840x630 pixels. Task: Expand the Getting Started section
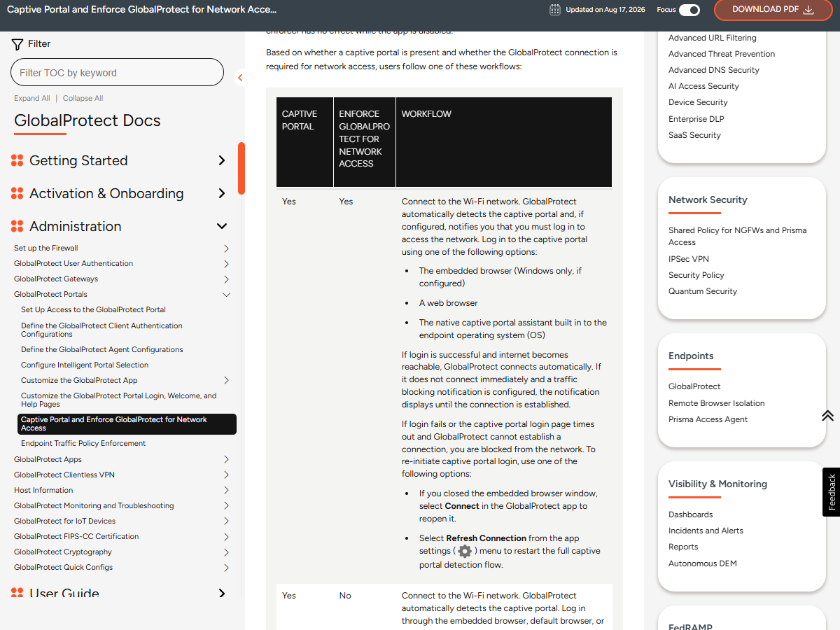point(222,160)
